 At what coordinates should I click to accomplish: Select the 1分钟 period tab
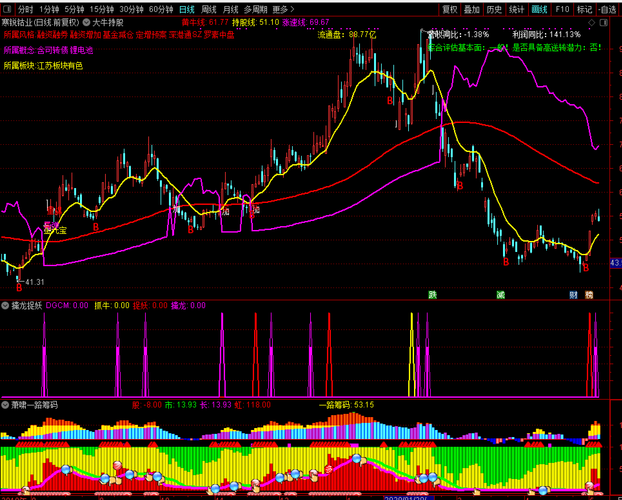(x=49, y=9)
